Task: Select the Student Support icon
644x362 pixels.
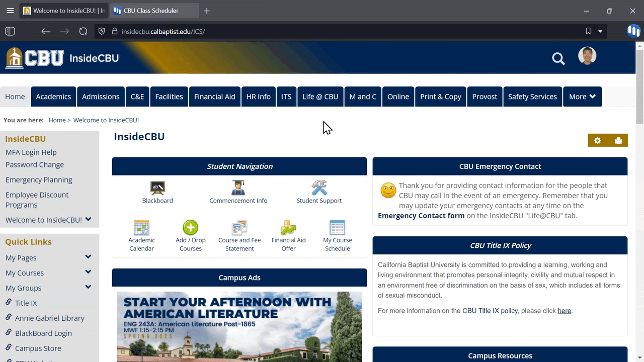Action: pos(319,191)
